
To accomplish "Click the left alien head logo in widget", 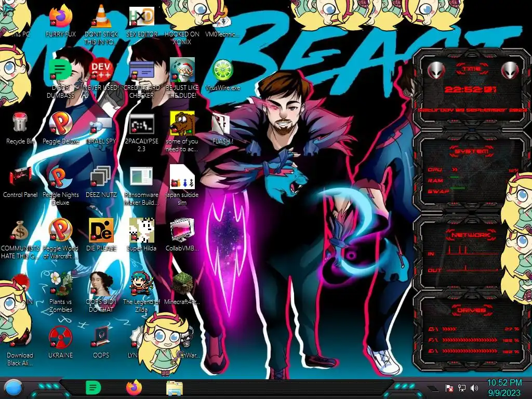I will (435, 71).
